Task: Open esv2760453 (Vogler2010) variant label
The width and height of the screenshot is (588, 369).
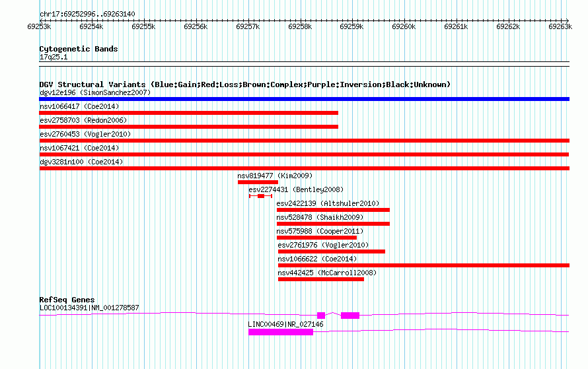Action: click(85, 134)
